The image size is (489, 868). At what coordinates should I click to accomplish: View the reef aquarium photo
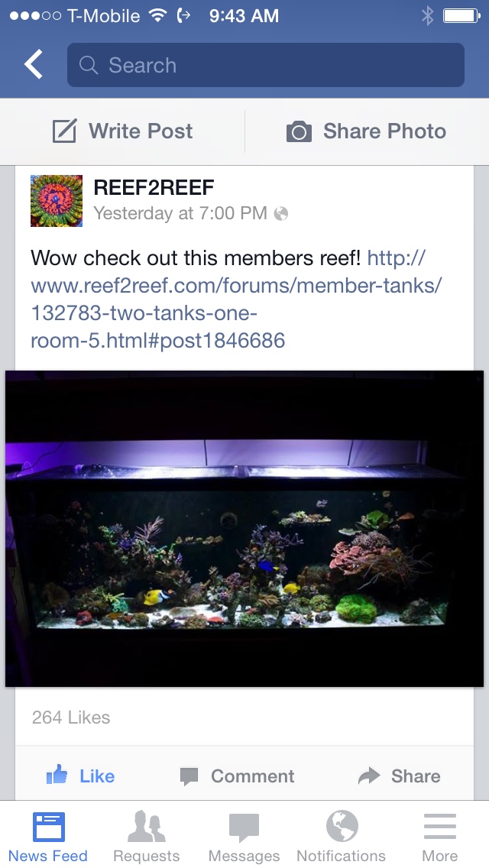[244, 529]
